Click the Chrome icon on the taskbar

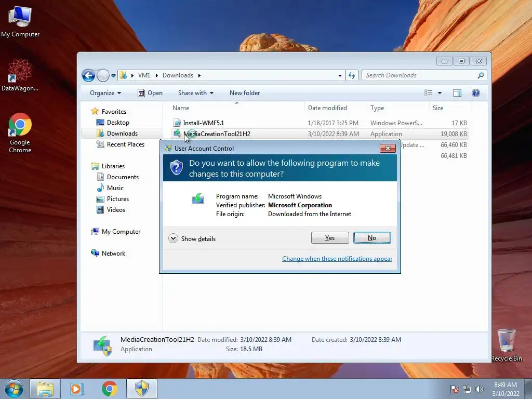(x=109, y=389)
